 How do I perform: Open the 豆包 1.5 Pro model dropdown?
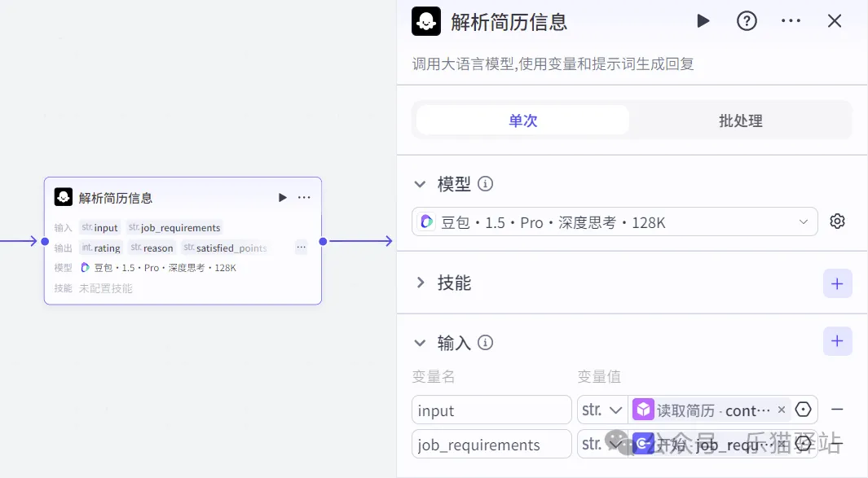(615, 221)
